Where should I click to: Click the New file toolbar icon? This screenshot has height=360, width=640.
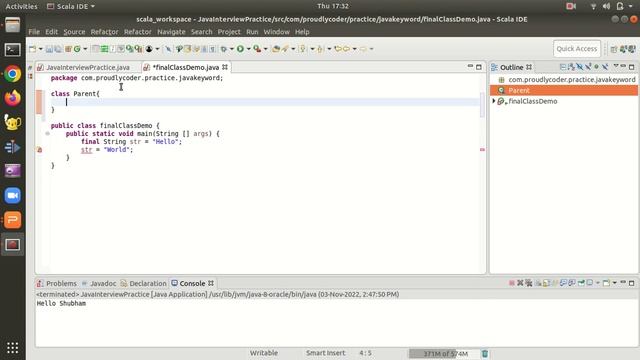32,49
